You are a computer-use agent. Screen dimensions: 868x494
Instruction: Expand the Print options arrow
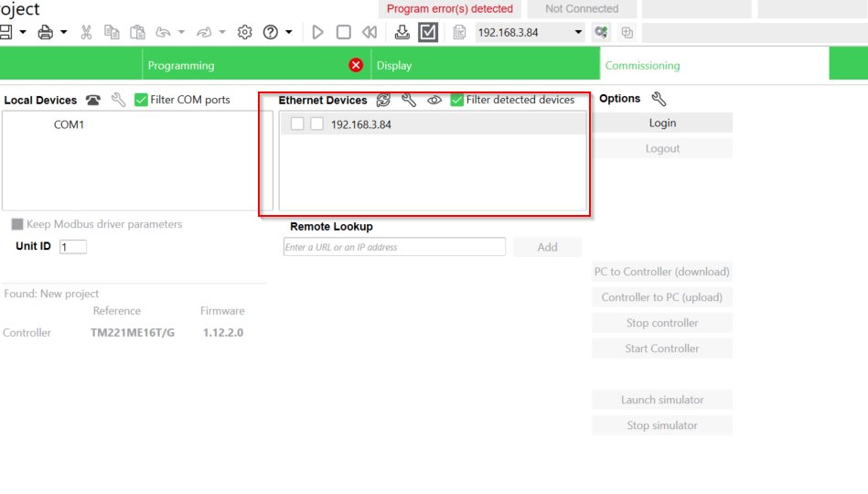tap(64, 32)
